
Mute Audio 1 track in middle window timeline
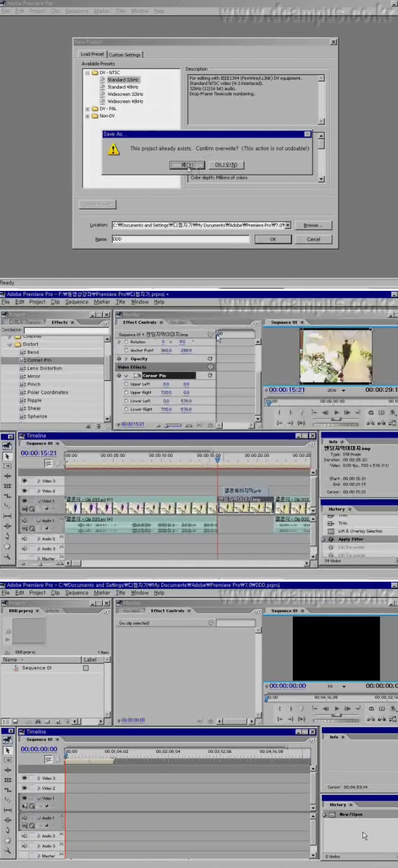click(25, 520)
